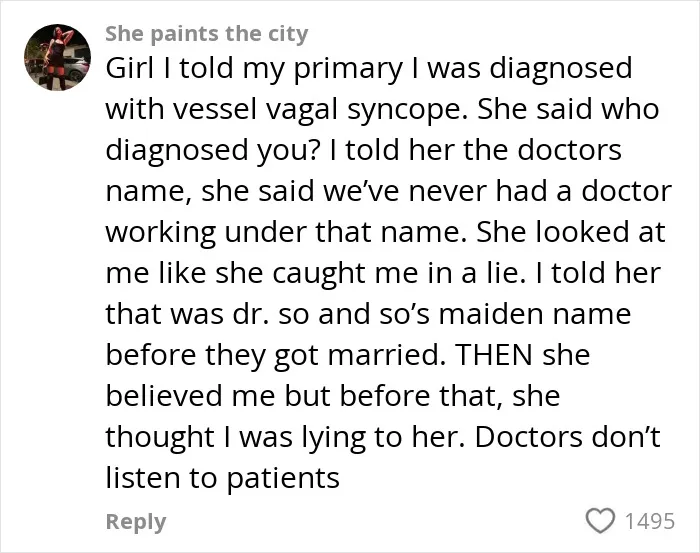The height and width of the screenshot is (553, 700).
Task: Click the 1495 likes count
Action: tap(650, 521)
